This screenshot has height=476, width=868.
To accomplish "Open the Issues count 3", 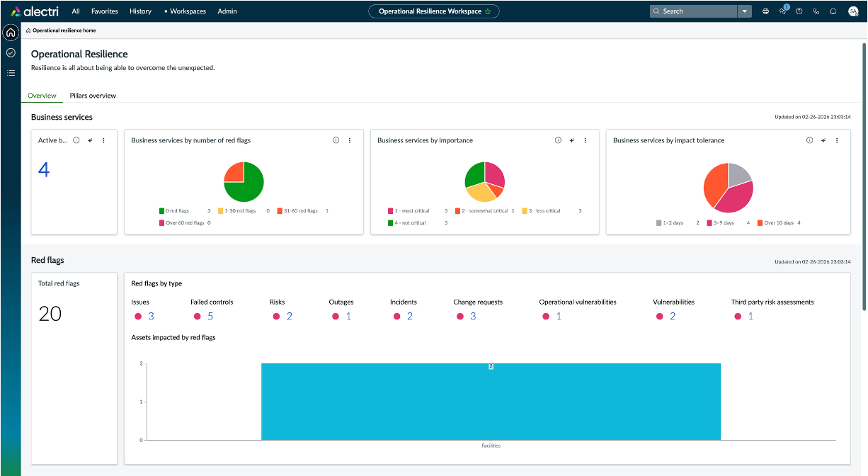I will (151, 317).
